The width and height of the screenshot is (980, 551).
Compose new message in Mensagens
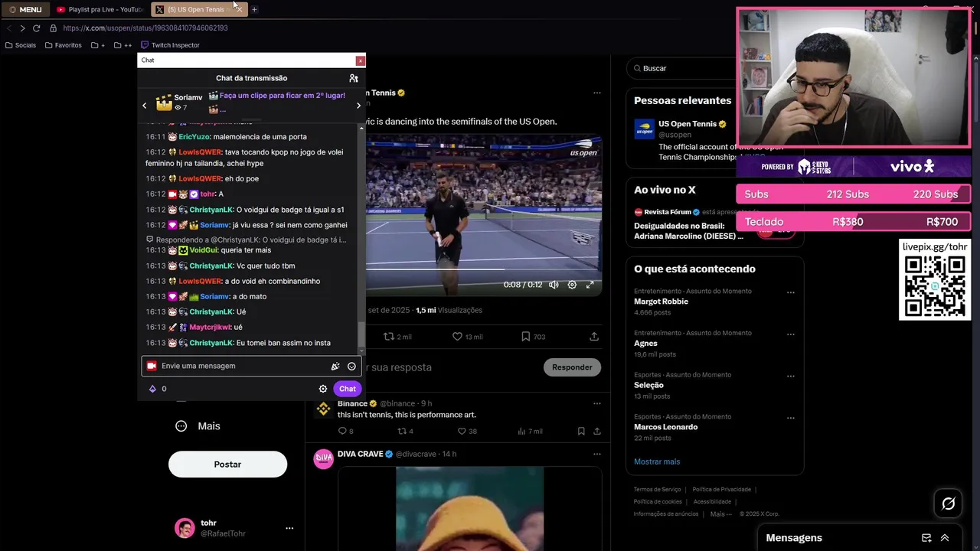pos(926,538)
